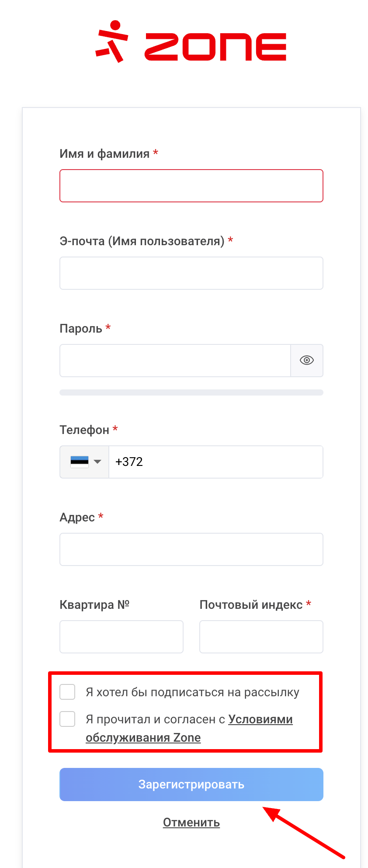The height and width of the screenshot is (868, 368).
Task: Check the Zone terms agreement checkbox
Action: coord(67,719)
